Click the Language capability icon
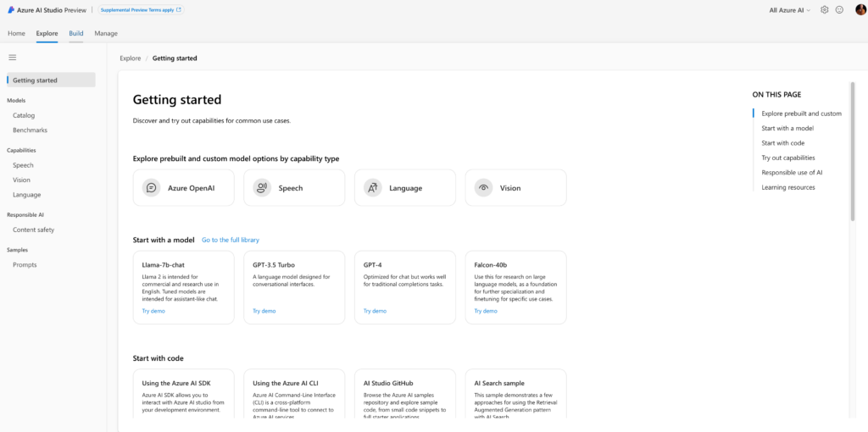 tap(373, 188)
